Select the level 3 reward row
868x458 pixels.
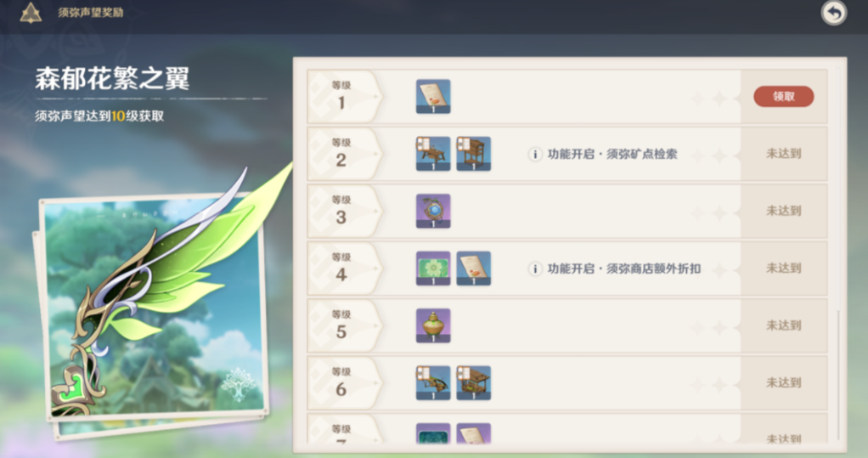tap(566, 211)
